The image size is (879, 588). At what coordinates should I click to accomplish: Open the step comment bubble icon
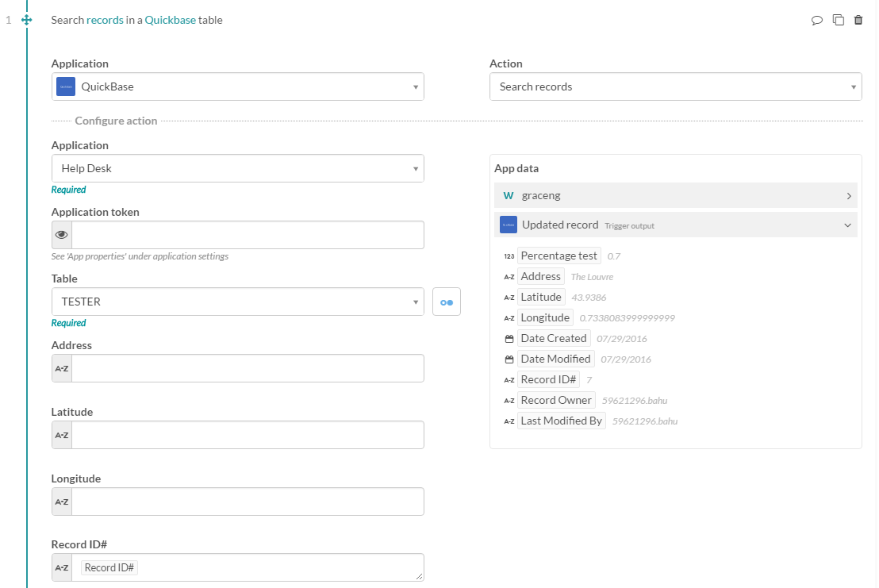tap(817, 20)
